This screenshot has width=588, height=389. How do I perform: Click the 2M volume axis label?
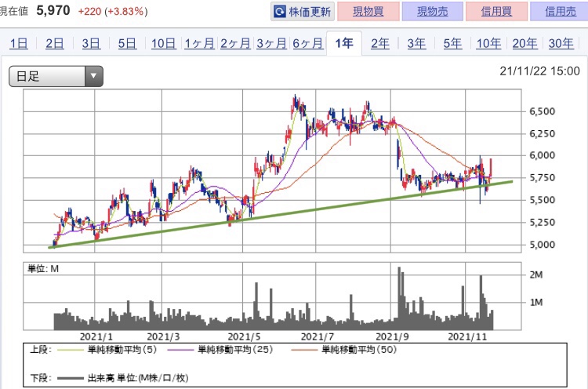pos(536,275)
